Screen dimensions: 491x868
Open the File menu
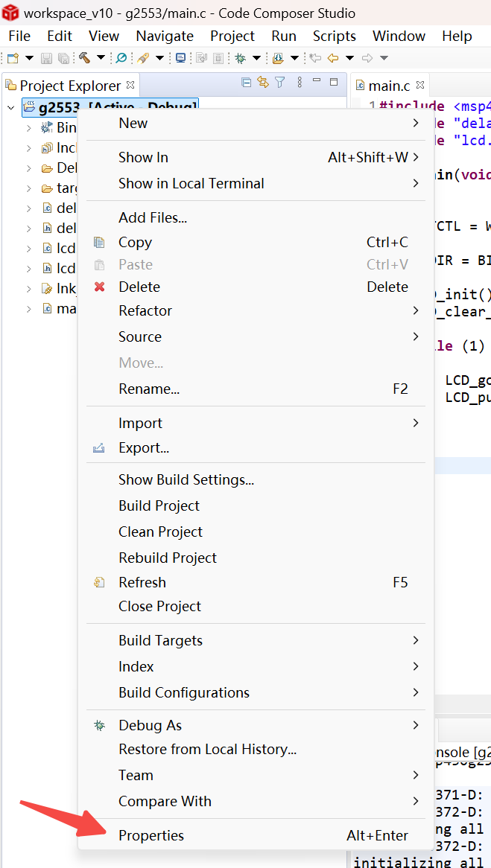pos(19,36)
